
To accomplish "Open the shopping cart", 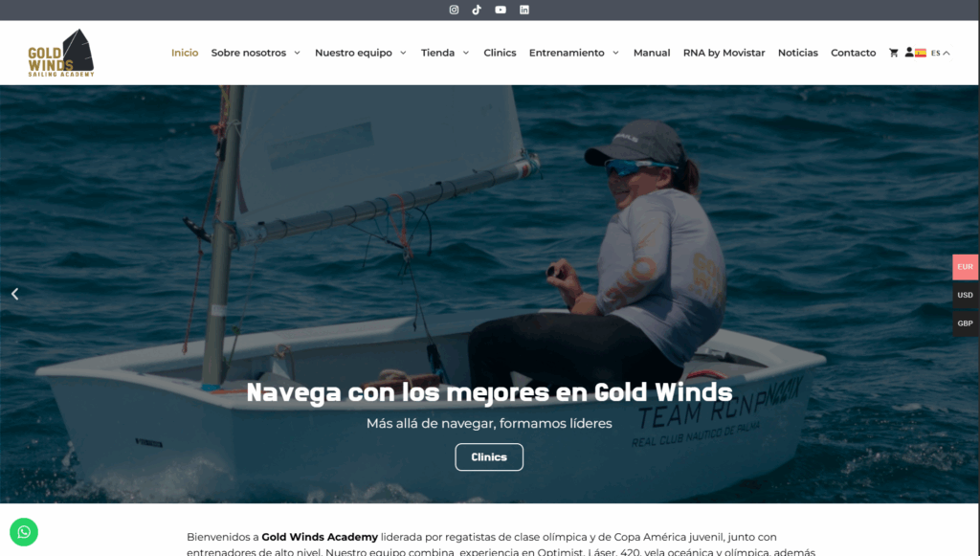I will pos(894,53).
